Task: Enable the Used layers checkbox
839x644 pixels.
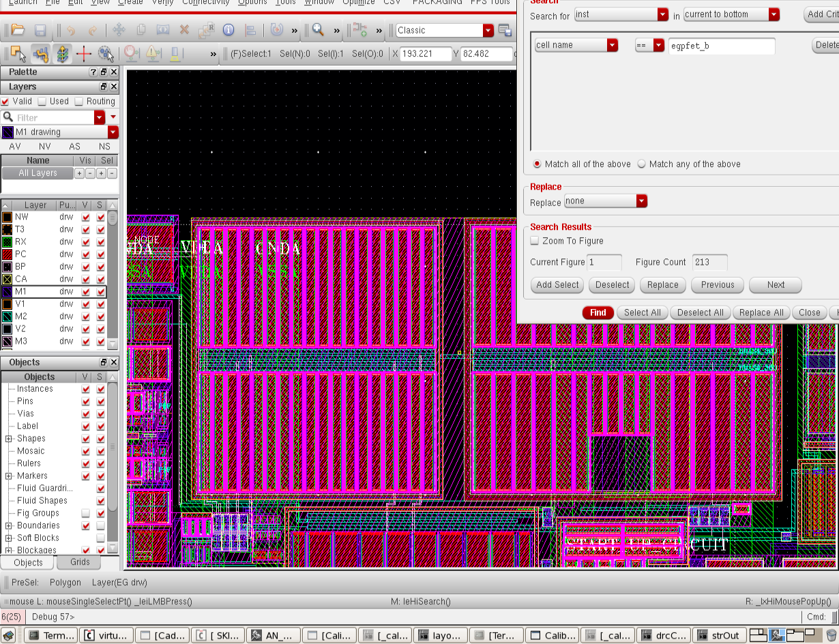Action: point(42,102)
